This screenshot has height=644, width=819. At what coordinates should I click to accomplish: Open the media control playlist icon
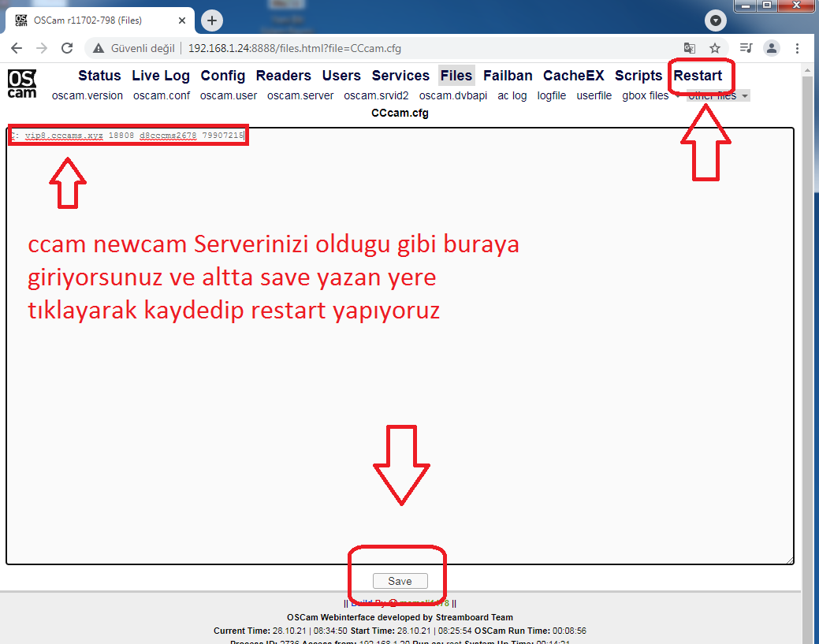pos(746,49)
